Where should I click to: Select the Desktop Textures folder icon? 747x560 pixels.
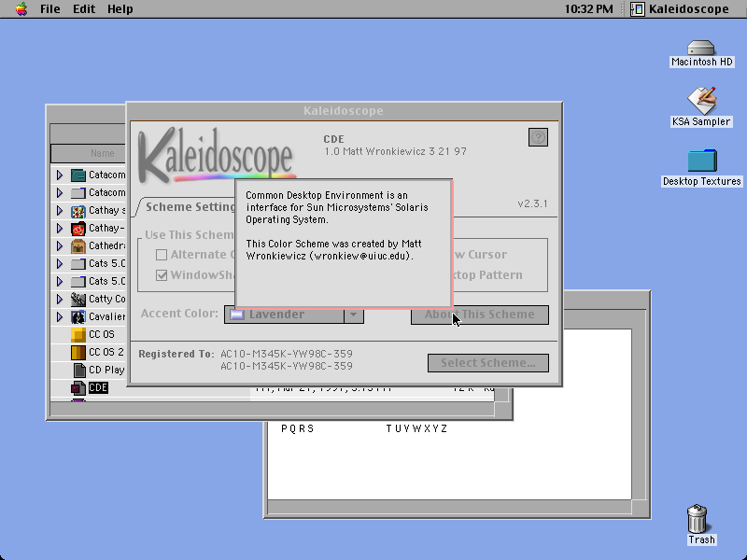point(702,161)
